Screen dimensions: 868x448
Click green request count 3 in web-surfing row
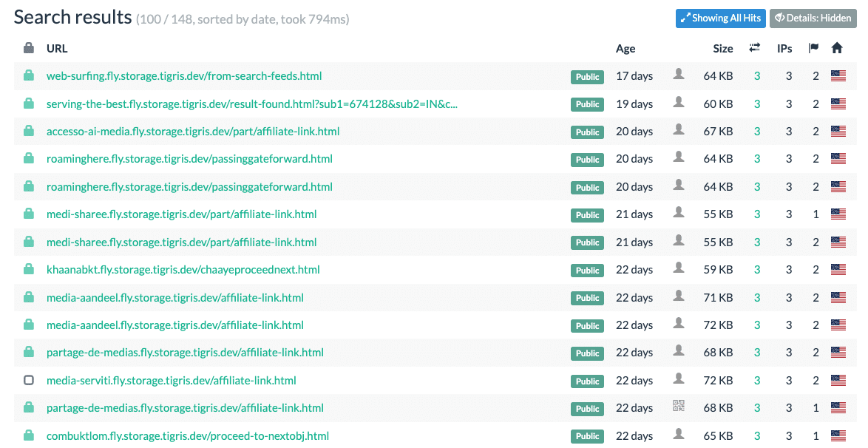point(757,76)
